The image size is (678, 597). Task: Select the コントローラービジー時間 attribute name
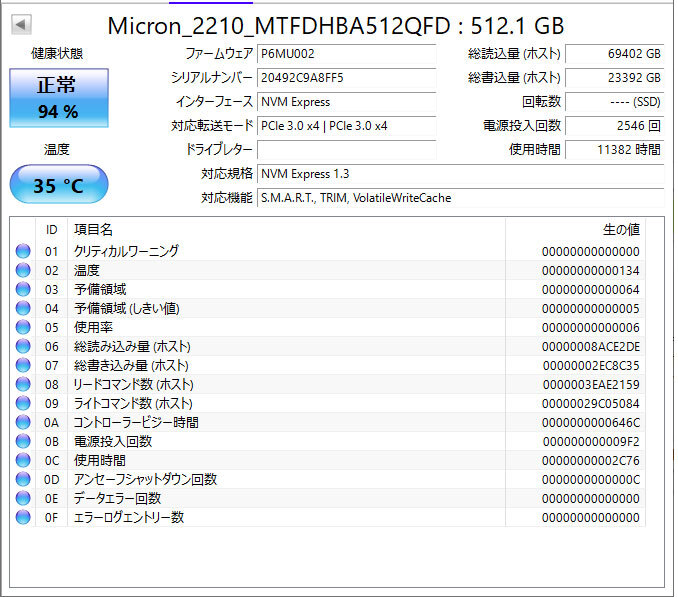pyautogui.click(x=136, y=422)
